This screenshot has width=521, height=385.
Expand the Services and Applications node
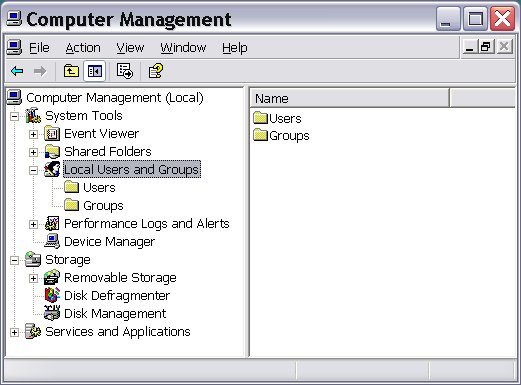(14, 332)
